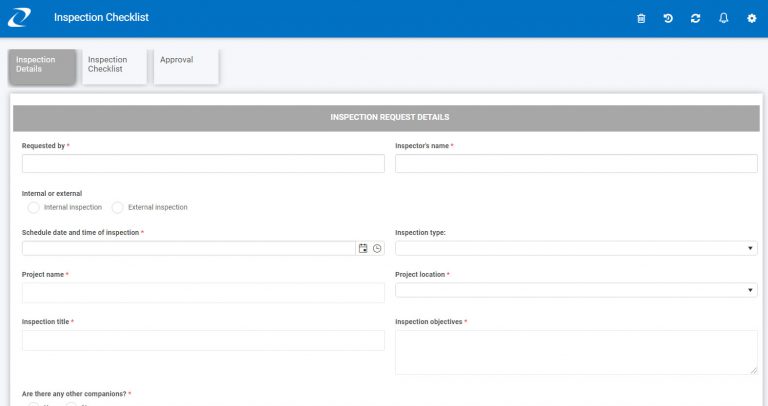Click the schedule date and time field
The image size is (768, 406).
click(189, 248)
